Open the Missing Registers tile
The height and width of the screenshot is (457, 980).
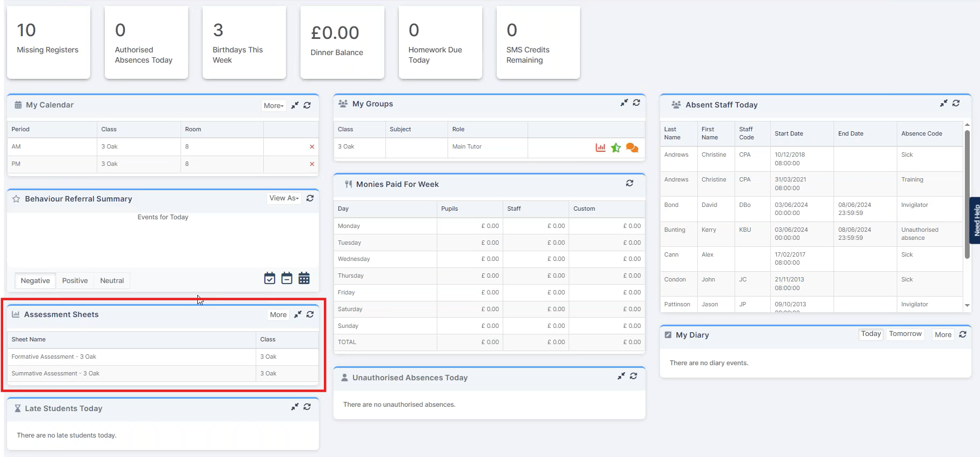(48, 42)
